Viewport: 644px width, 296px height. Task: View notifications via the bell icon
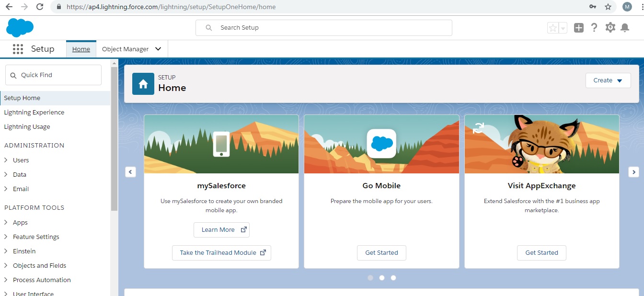(x=625, y=27)
